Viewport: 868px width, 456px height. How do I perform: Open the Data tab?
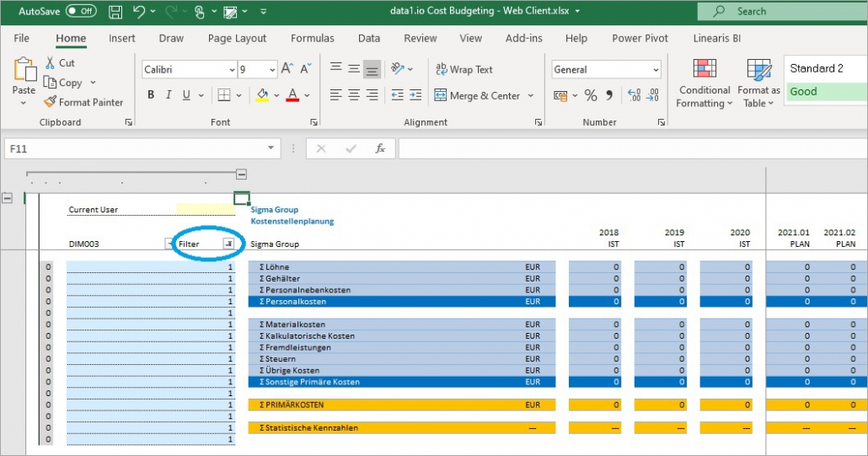click(368, 38)
